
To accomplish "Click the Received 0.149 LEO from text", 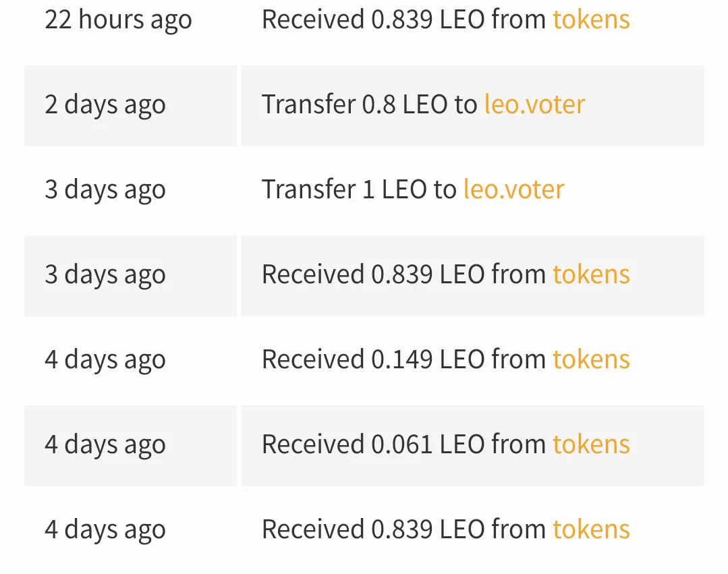I will [x=403, y=359].
